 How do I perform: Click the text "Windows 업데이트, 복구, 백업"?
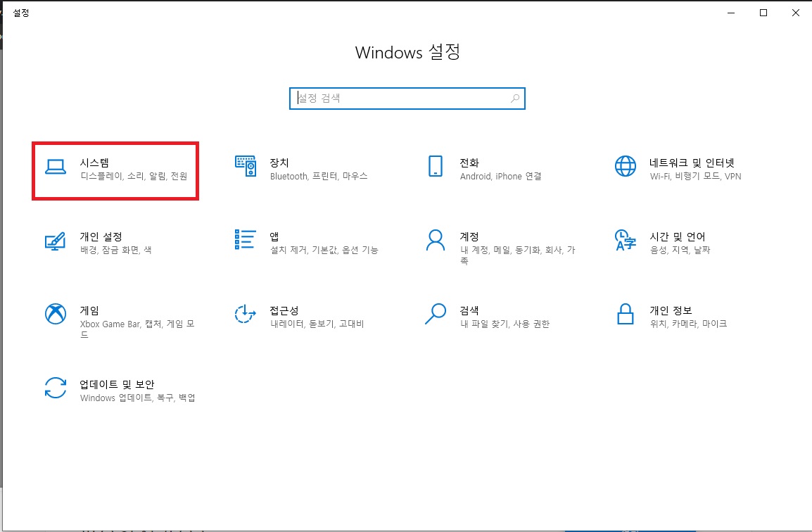pyautogui.click(x=137, y=398)
